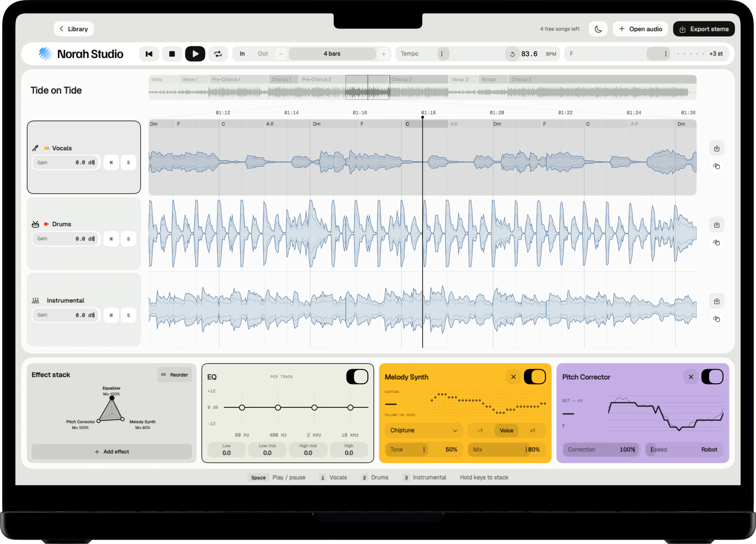This screenshot has height=544, width=756.
Task: Switch to dark mode moon icon
Action: 598,29
